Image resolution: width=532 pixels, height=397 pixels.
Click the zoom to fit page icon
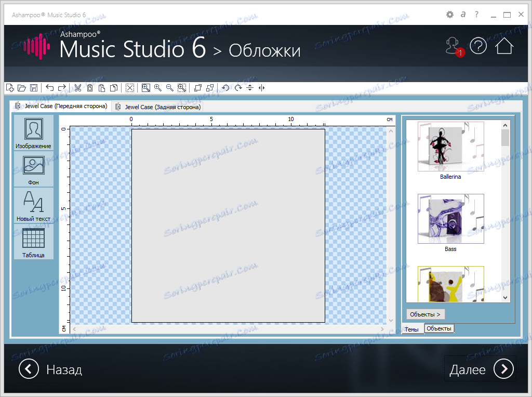pyautogui.click(x=146, y=88)
